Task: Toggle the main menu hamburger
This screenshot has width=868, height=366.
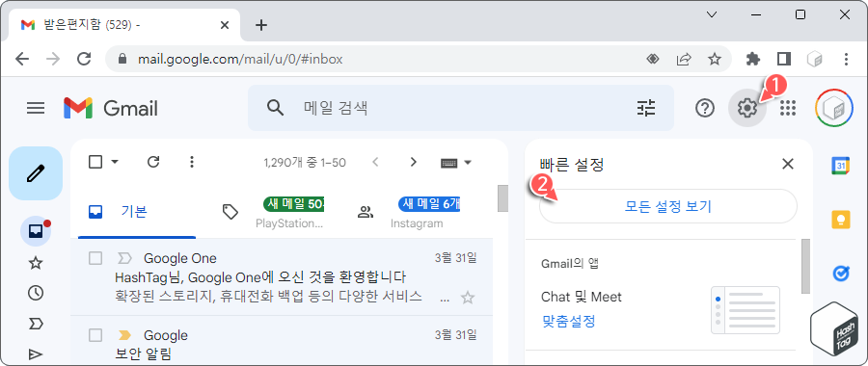Action: (36, 108)
